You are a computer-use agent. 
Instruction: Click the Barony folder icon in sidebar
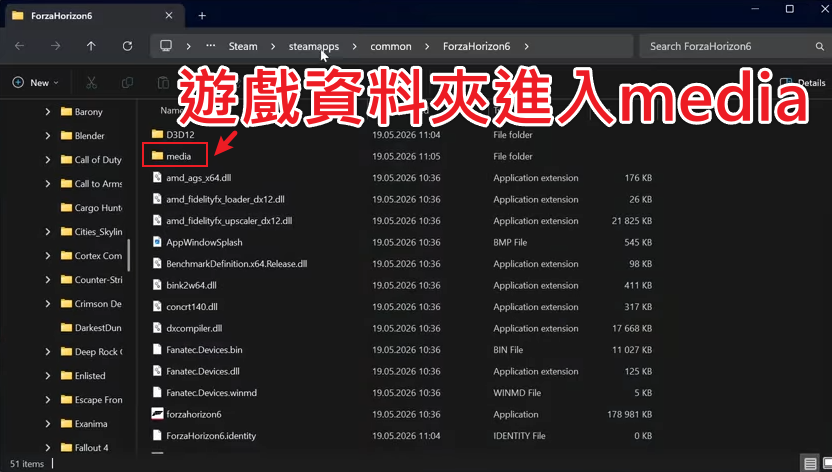pos(66,111)
